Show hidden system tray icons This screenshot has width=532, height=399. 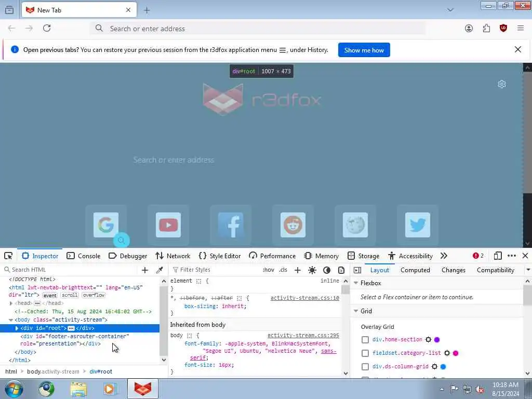coord(442,389)
